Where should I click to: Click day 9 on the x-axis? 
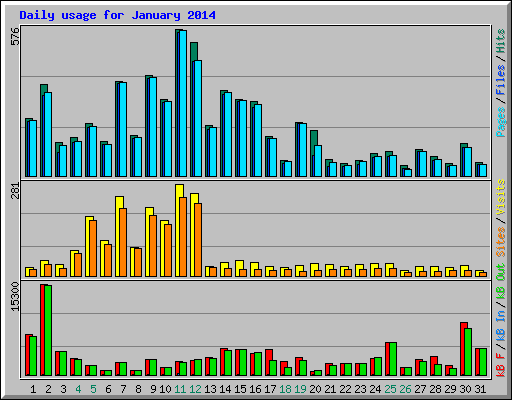coord(153,389)
